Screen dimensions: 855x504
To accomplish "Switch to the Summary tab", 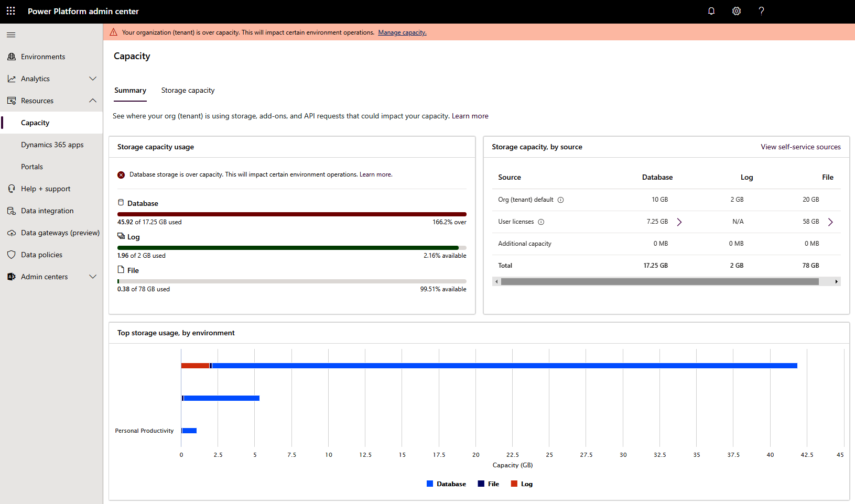I will coord(130,90).
